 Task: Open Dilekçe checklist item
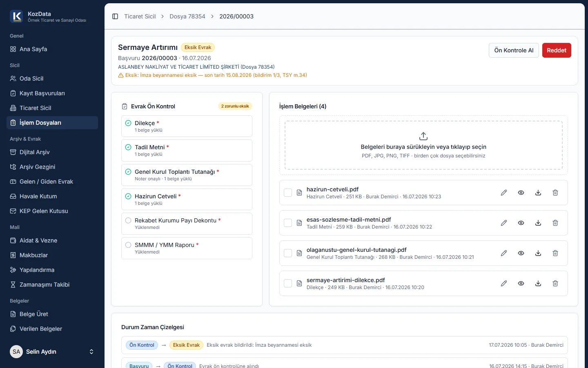(187, 126)
